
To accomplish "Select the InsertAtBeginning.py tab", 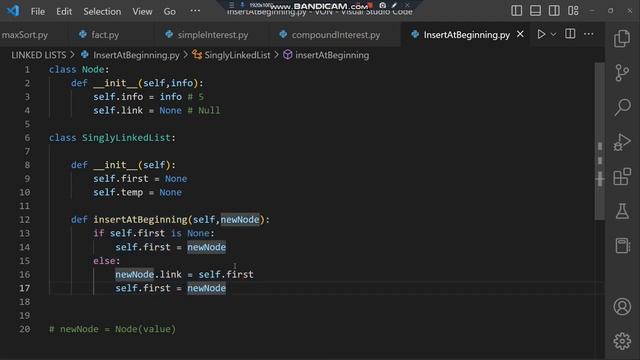I will pyautogui.click(x=467, y=35).
